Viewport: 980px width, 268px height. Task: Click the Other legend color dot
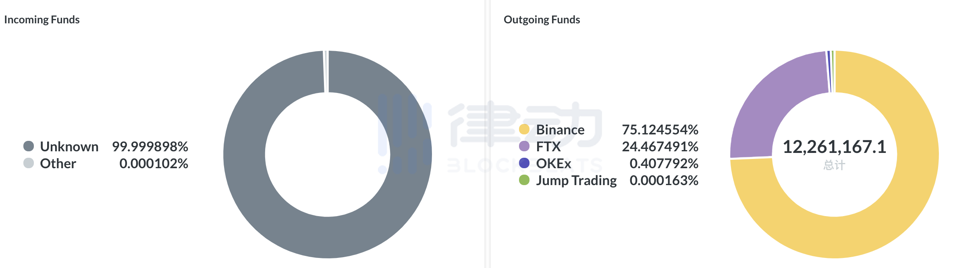[x=29, y=163]
